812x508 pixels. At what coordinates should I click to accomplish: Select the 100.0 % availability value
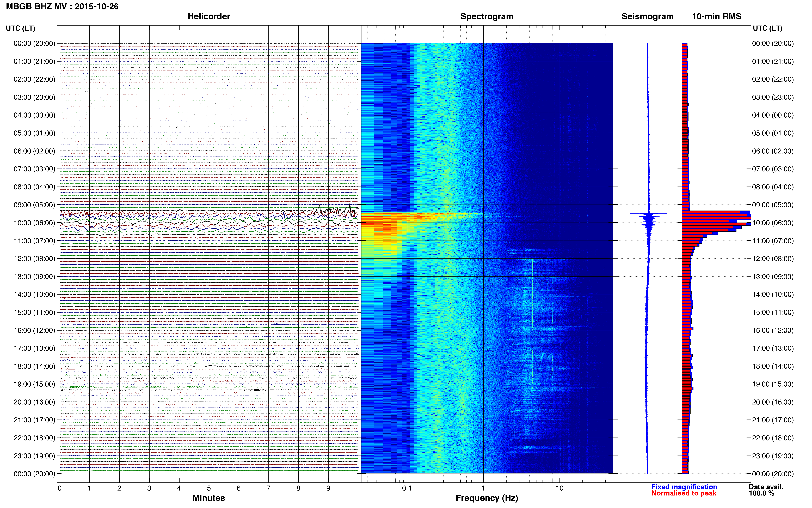coord(762,493)
